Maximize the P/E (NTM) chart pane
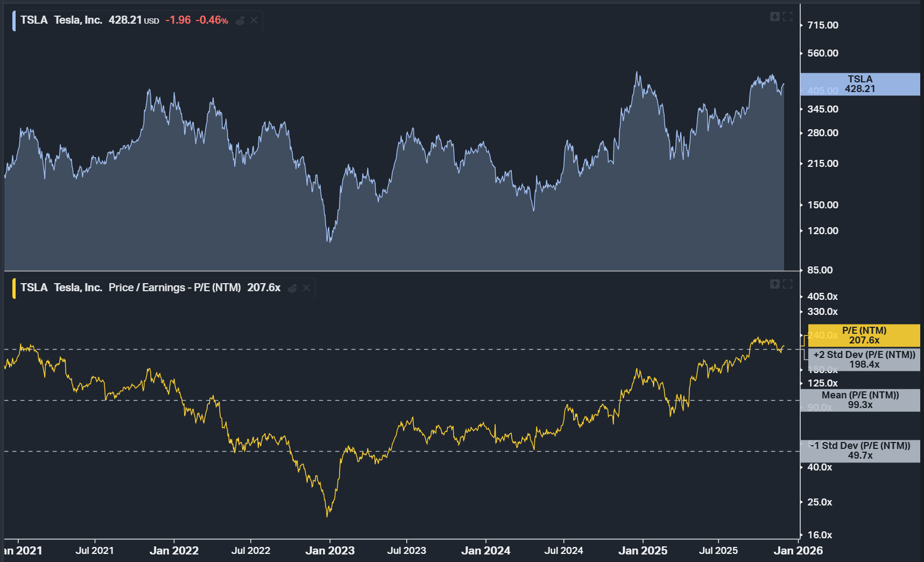924x562 pixels. coord(788,284)
